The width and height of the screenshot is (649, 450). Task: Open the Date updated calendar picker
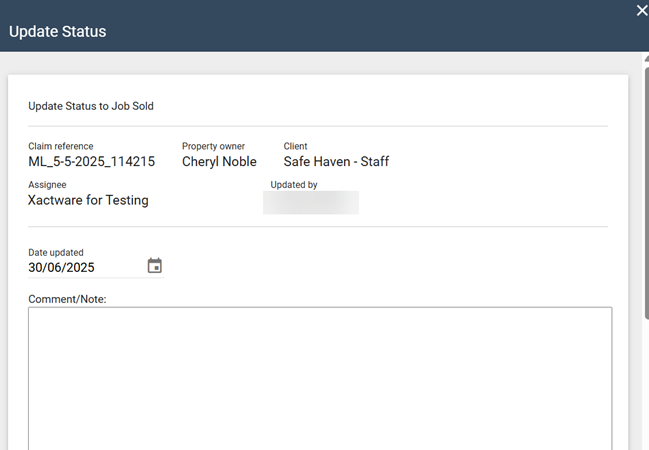pyautogui.click(x=154, y=266)
